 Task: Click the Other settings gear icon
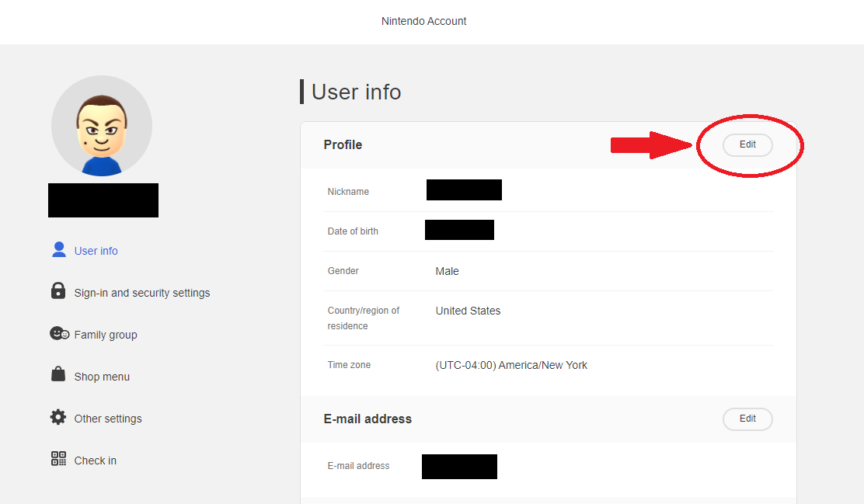click(58, 418)
